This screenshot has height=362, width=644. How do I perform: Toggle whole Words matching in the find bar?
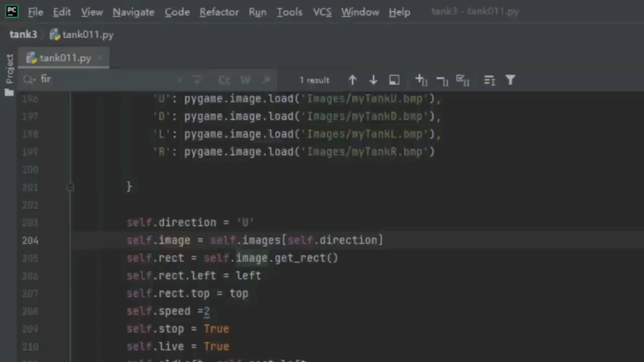pyautogui.click(x=245, y=80)
